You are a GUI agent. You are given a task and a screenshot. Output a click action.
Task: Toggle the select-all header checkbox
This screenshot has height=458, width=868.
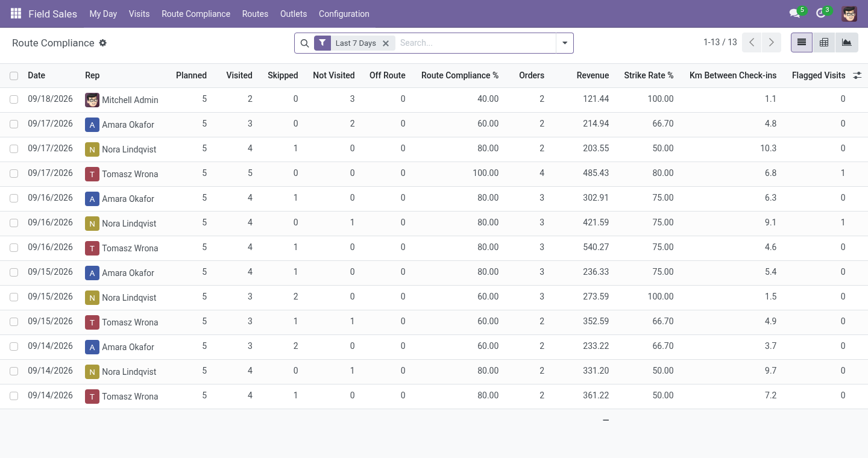coord(14,76)
